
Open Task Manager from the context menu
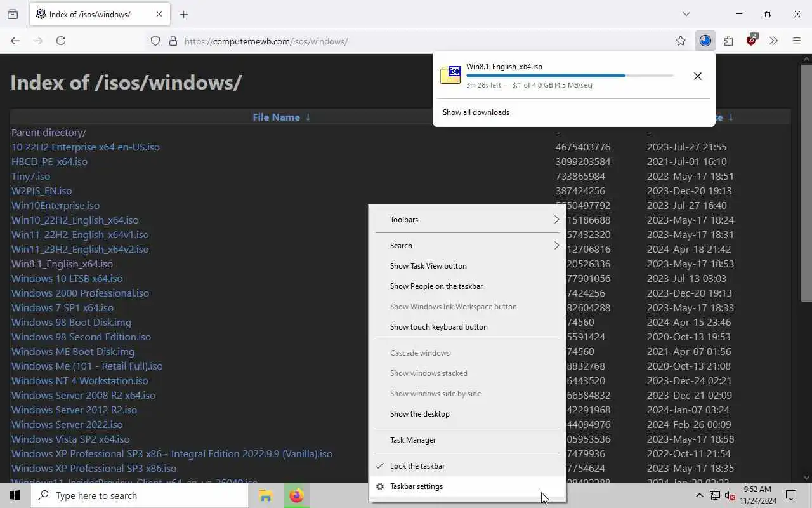[468, 440]
